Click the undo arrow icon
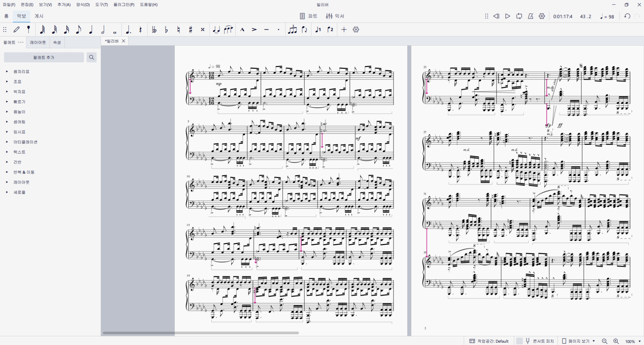 (x=627, y=16)
